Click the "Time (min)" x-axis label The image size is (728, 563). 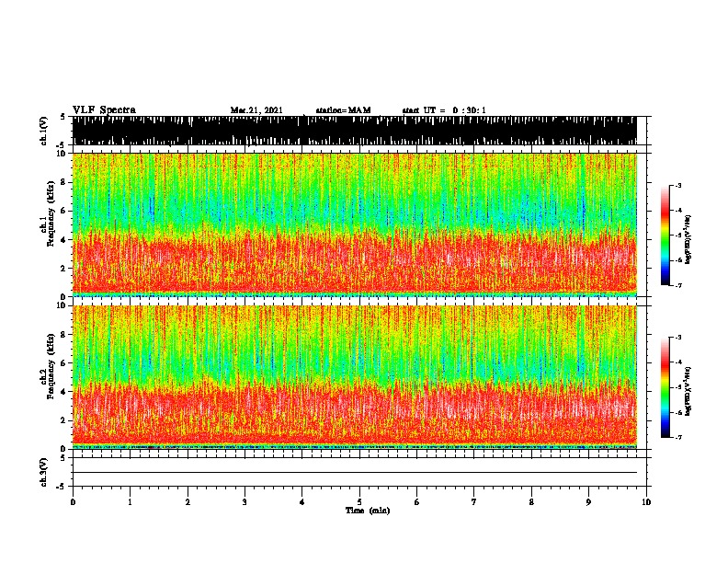(368, 511)
